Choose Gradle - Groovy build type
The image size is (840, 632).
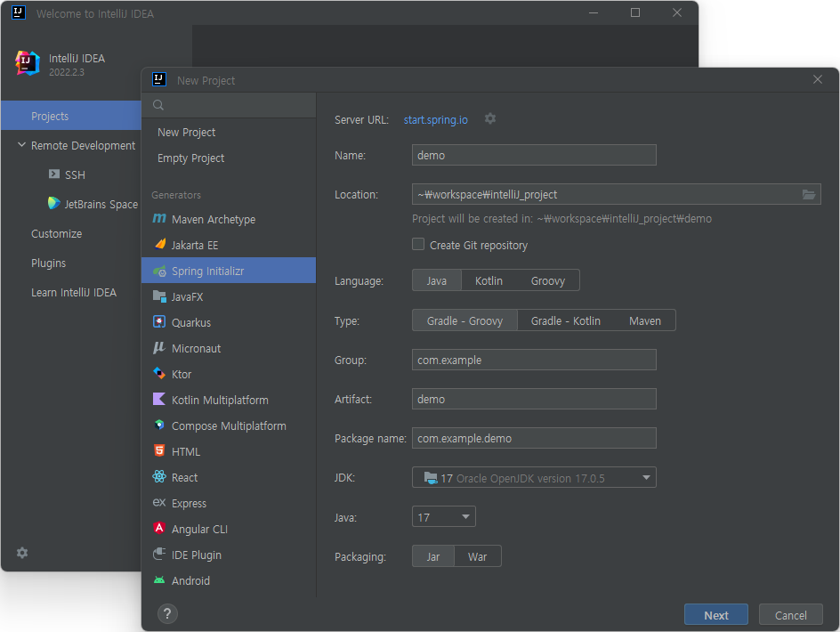point(464,320)
